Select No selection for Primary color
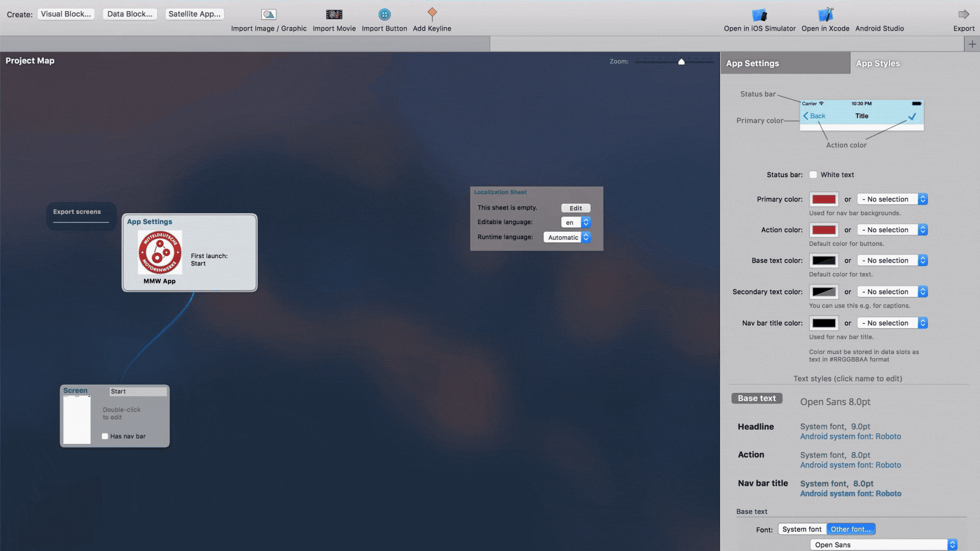This screenshot has width=980, height=551. point(891,198)
